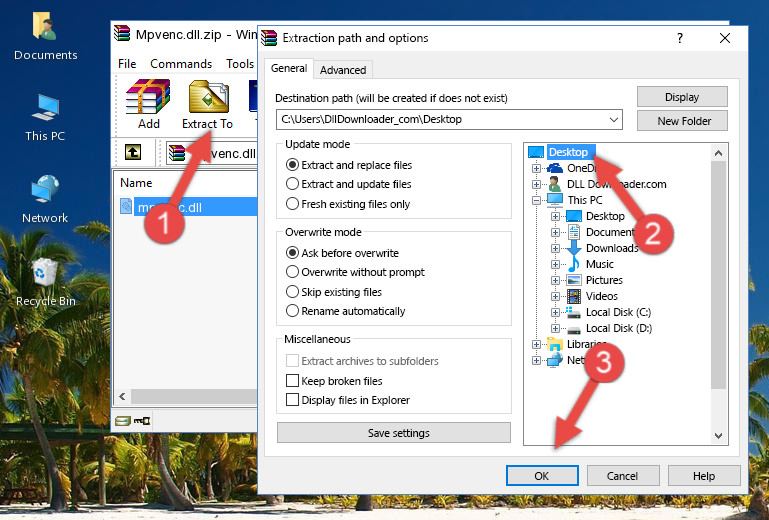
Task: Select Desktop under This PC in tree
Action: coord(605,216)
